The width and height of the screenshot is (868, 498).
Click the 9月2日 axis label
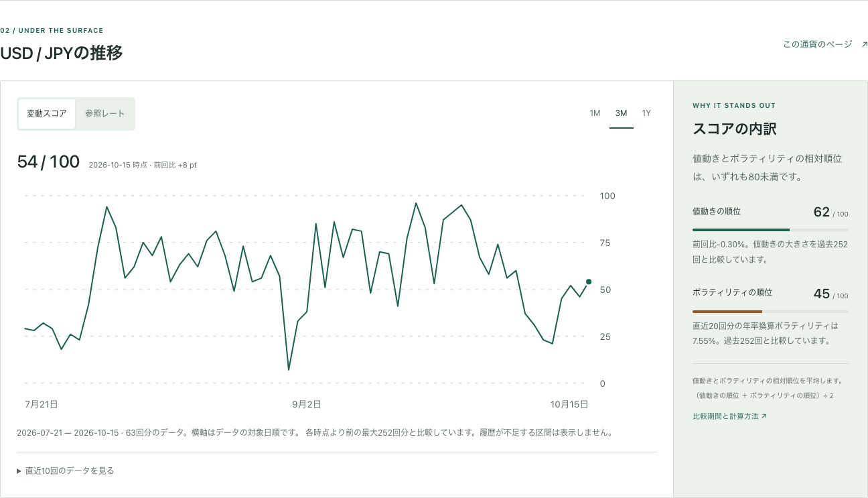307,404
